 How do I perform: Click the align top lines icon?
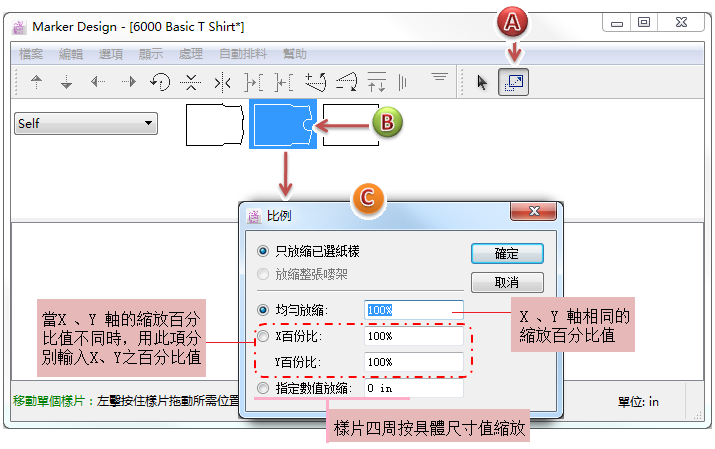(x=439, y=78)
